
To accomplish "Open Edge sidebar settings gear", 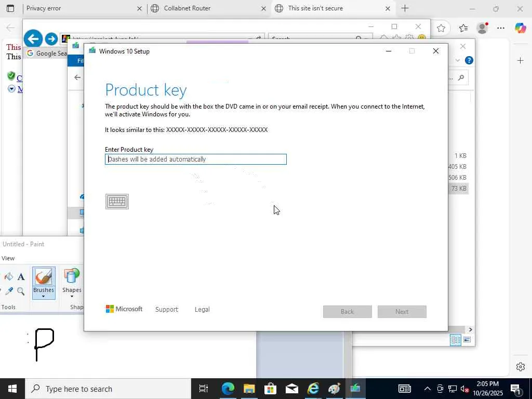I will point(521,367).
